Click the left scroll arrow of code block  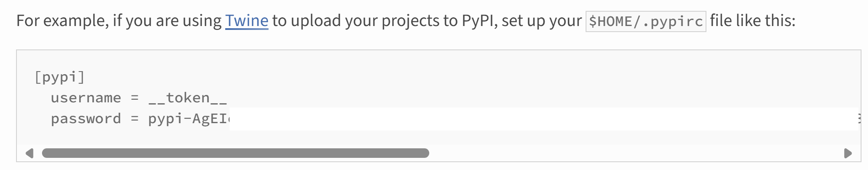tap(29, 153)
